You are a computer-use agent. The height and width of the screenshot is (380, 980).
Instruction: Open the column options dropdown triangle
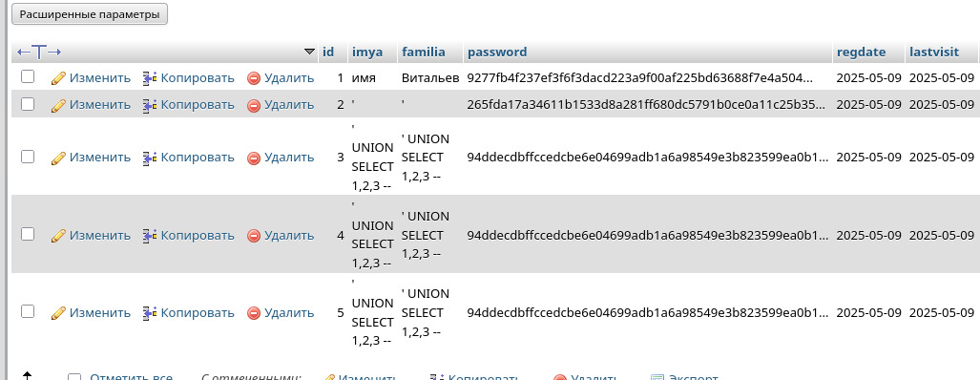(x=309, y=52)
